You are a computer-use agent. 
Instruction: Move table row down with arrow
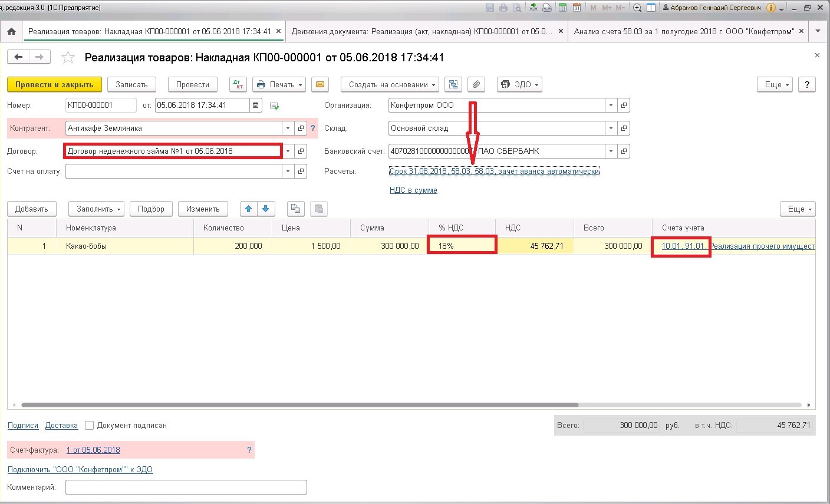pyautogui.click(x=265, y=209)
